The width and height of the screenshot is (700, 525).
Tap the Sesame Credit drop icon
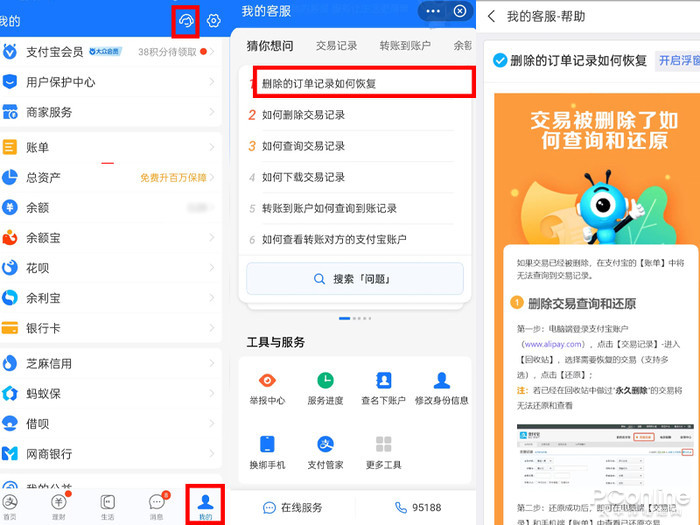(10, 363)
